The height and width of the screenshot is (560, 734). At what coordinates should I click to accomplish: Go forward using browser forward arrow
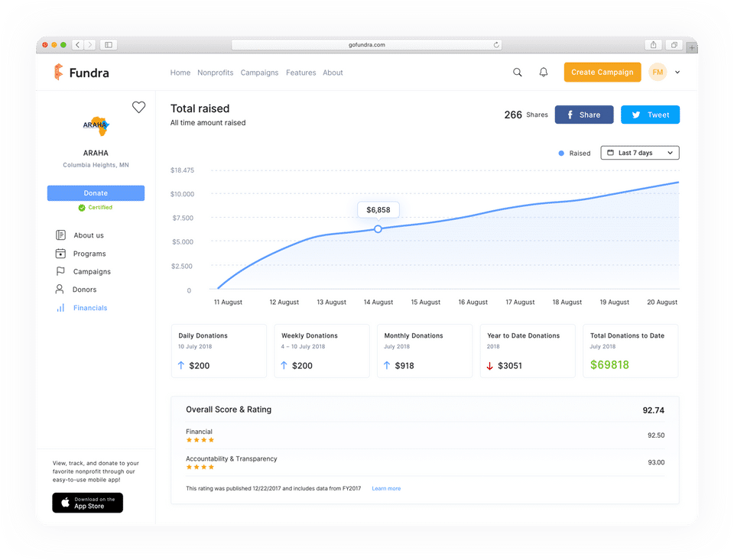click(90, 45)
